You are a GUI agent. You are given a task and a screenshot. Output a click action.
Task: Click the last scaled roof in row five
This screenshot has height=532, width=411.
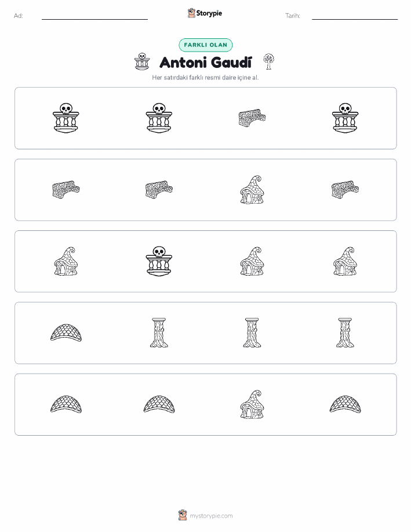pos(345,404)
